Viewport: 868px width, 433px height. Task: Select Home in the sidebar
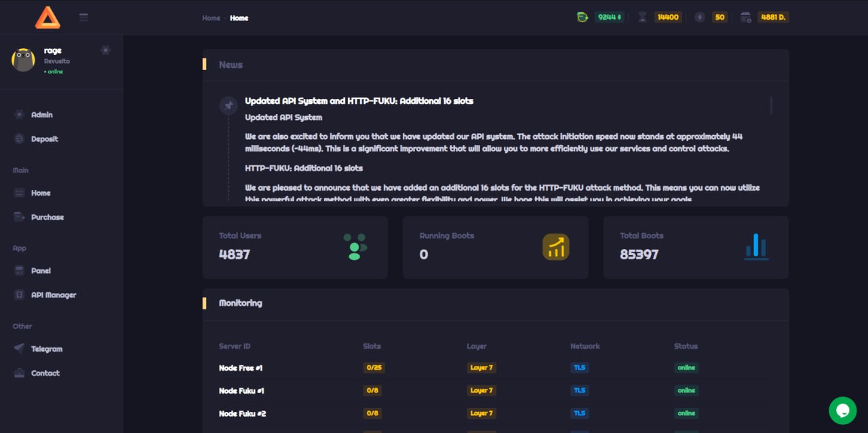[x=41, y=193]
